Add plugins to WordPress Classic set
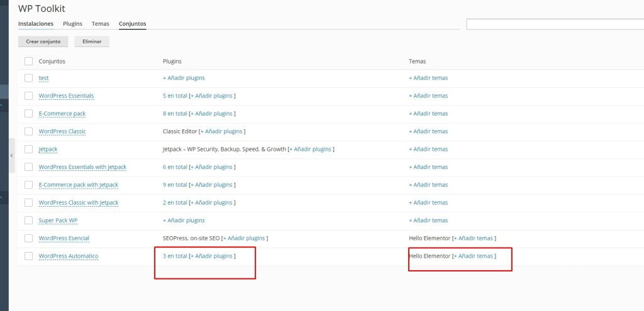The height and width of the screenshot is (311, 644). click(221, 131)
